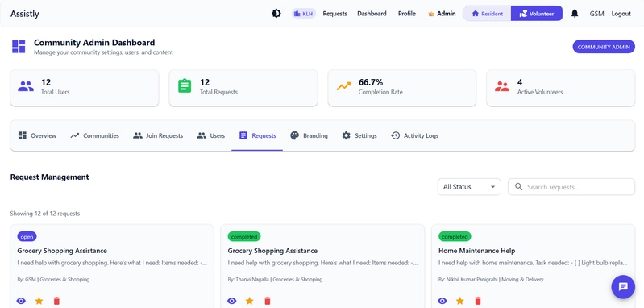Click 'Showing 12 of 12 requests' text

[x=45, y=214]
